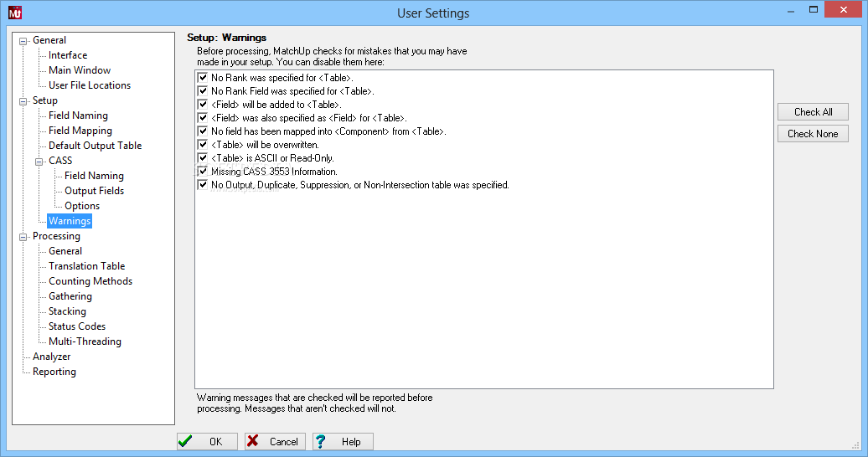
Task: Uncheck '<Table> is ASCII or Read-Only' warning
Action: (203, 157)
